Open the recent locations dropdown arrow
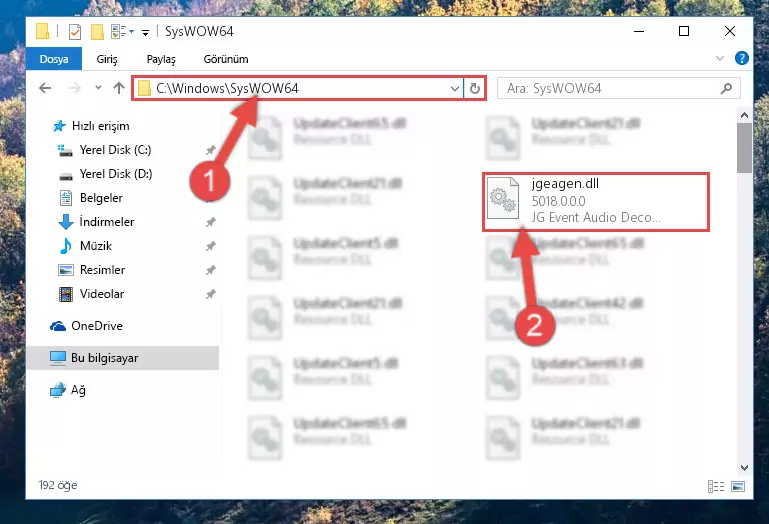The width and height of the screenshot is (769, 524). click(98, 88)
